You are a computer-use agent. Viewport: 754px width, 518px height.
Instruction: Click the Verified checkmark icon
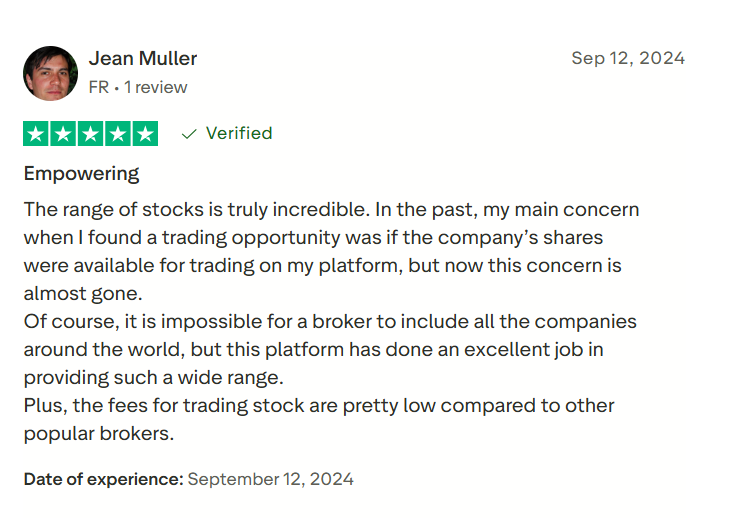189,134
